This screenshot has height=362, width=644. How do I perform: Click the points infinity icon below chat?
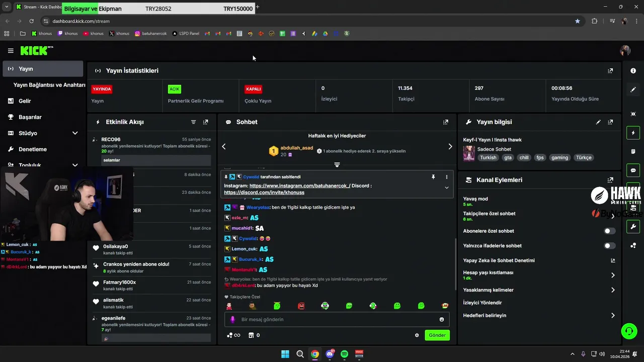coord(233,335)
